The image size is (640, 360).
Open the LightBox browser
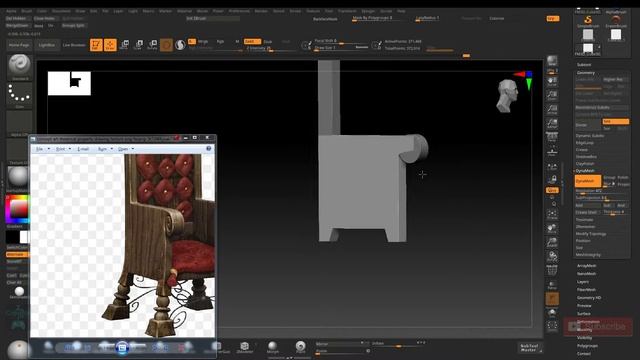click(x=47, y=45)
